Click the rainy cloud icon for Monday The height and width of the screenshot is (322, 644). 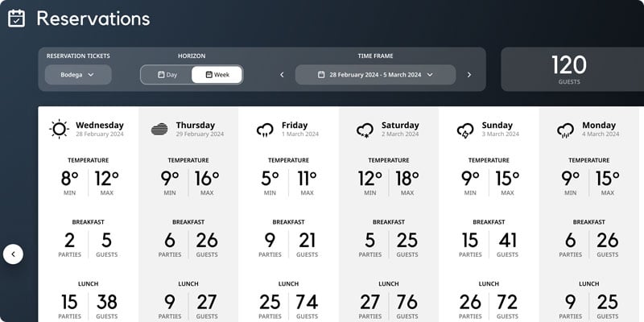pyautogui.click(x=566, y=130)
